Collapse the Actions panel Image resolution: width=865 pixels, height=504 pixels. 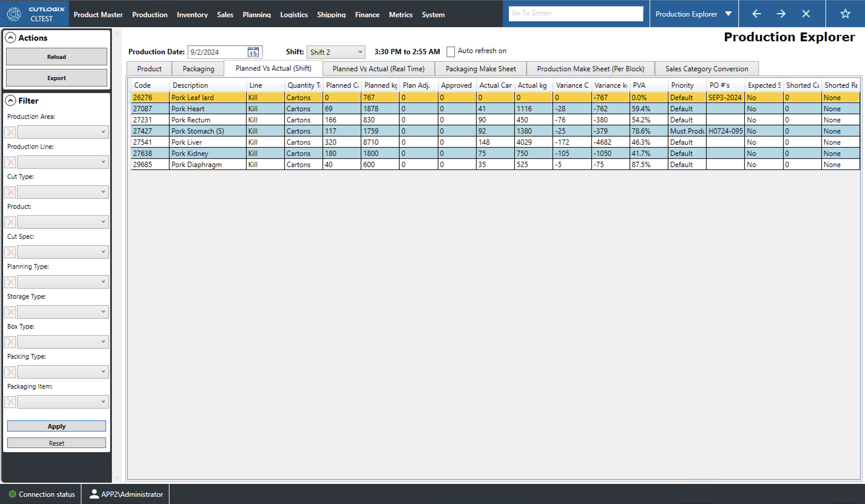tap(11, 38)
